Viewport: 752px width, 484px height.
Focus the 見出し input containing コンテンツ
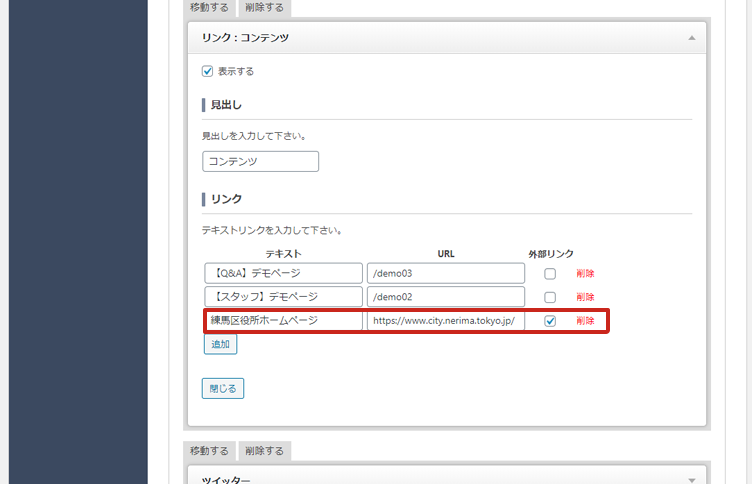260,161
